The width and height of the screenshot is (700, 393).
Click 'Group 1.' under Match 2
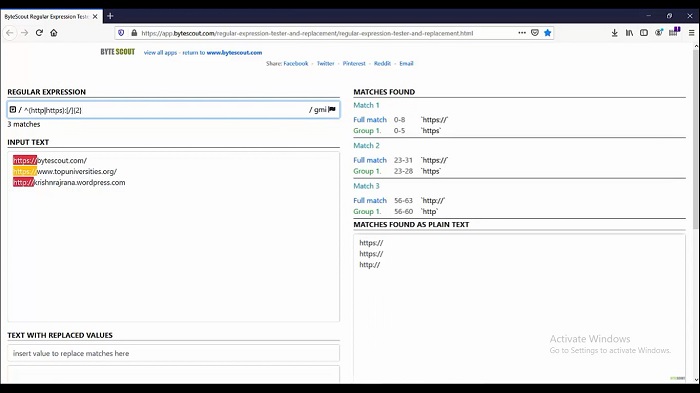tap(367, 171)
